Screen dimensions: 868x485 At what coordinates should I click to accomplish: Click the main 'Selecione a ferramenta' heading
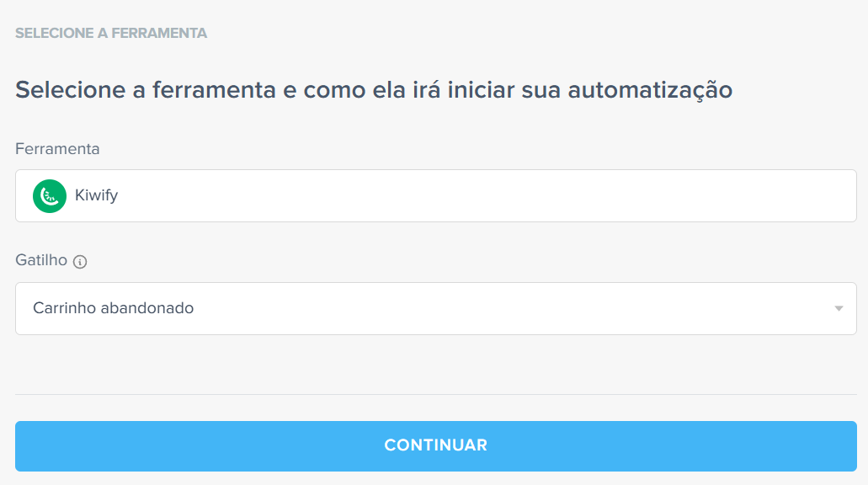point(374,90)
